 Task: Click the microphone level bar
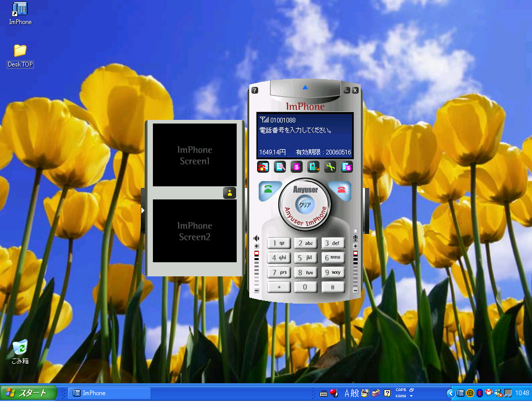pyautogui.click(x=356, y=269)
